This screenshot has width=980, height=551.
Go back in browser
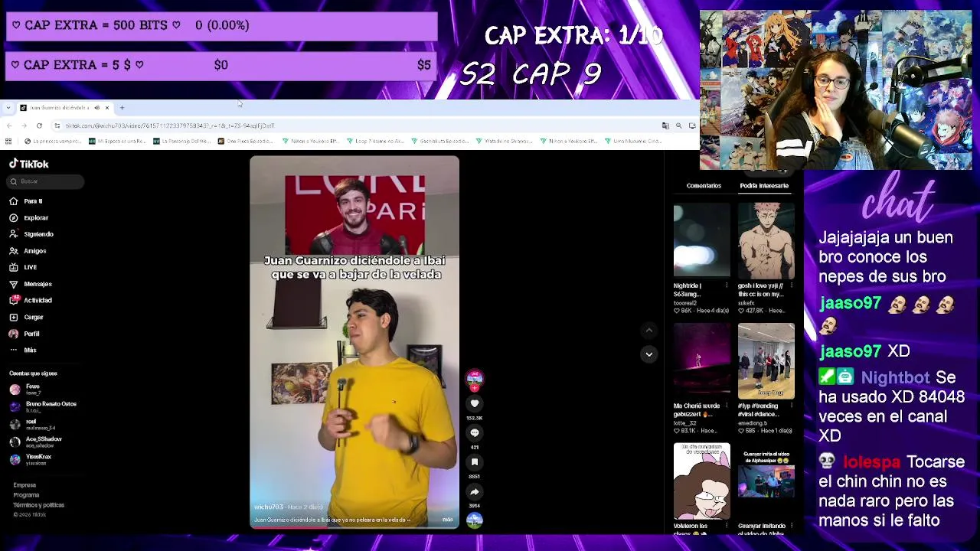pos(9,126)
